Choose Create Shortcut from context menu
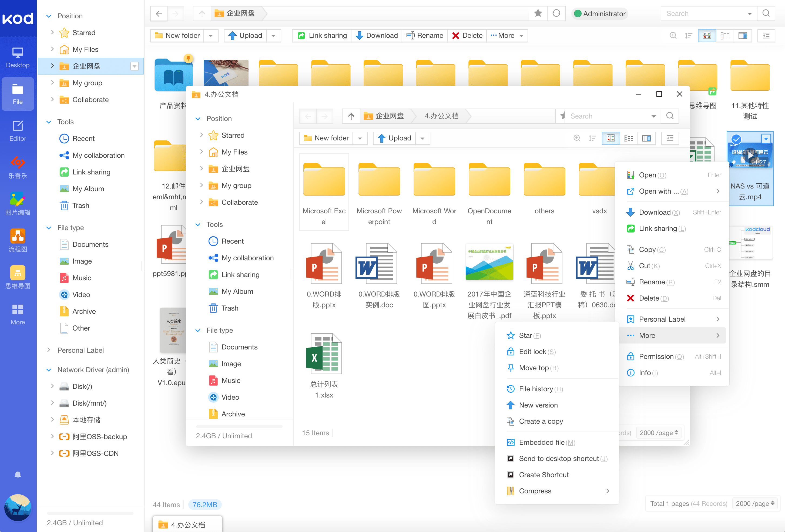 (x=544, y=474)
